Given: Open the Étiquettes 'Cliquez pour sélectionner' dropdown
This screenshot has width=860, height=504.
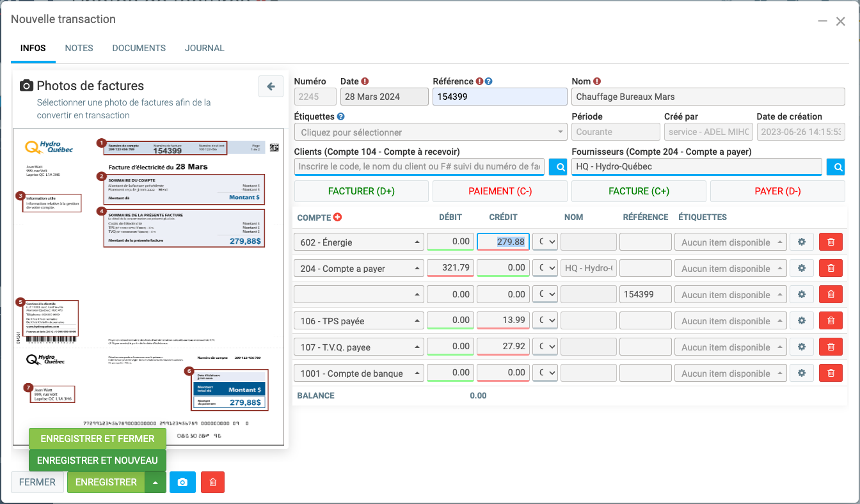Looking at the screenshot, I should click(x=430, y=132).
